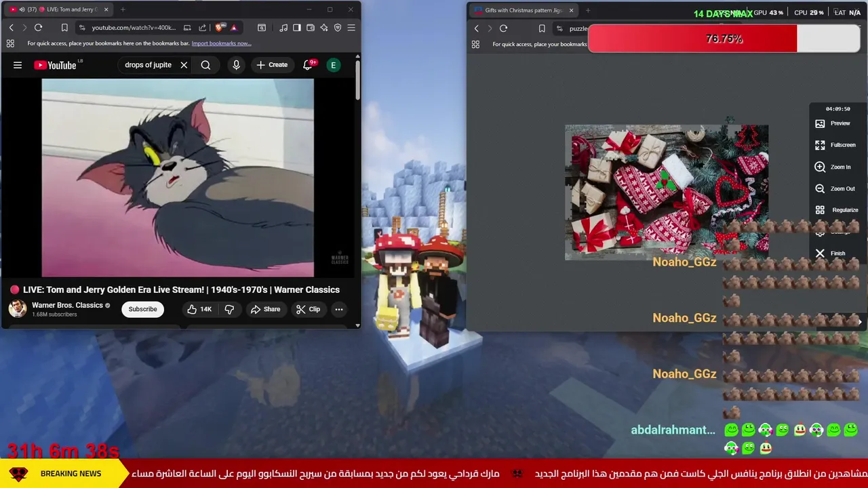Open YouTube notifications bell

tap(307, 65)
